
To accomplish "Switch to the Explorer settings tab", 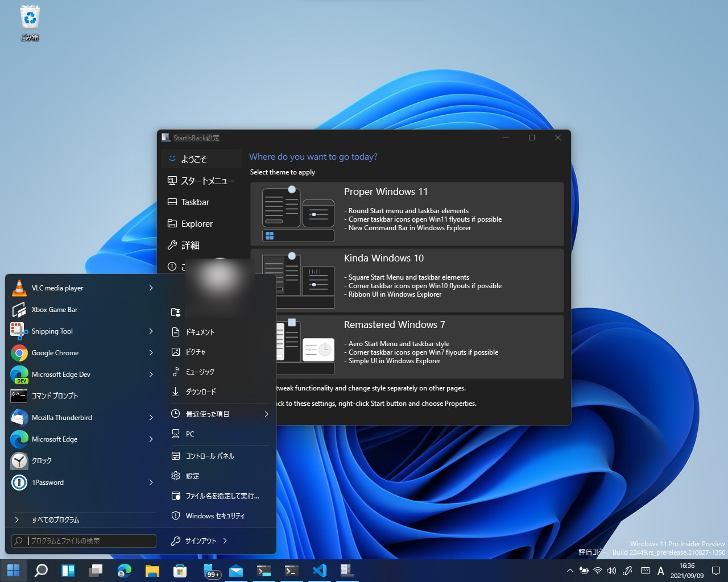I will (x=201, y=224).
